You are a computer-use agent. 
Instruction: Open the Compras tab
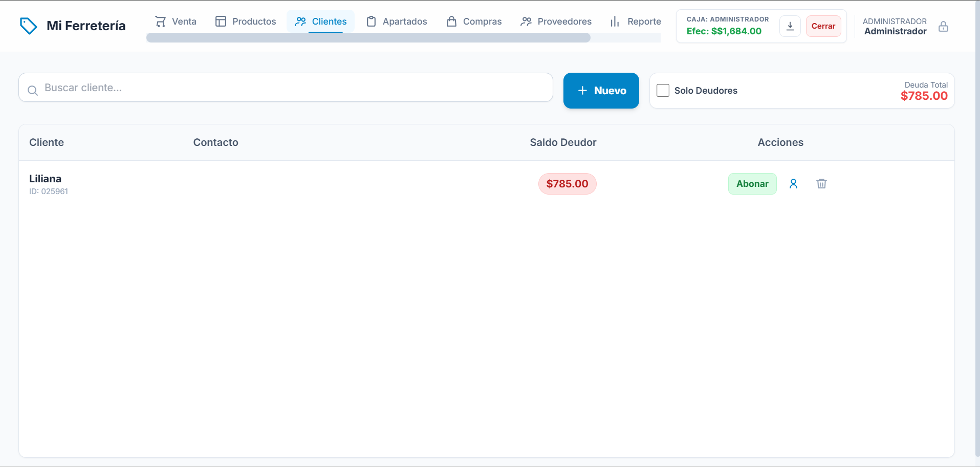tap(474, 22)
